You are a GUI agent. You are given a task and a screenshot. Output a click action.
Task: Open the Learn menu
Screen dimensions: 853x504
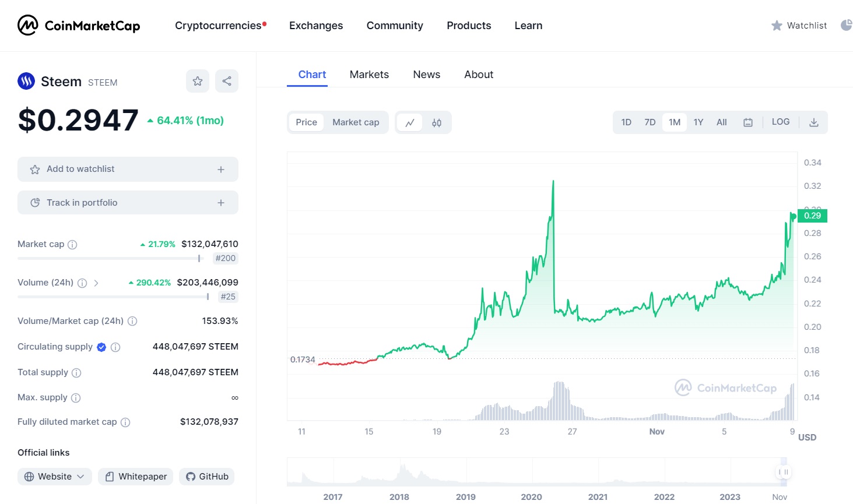click(x=528, y=26)
